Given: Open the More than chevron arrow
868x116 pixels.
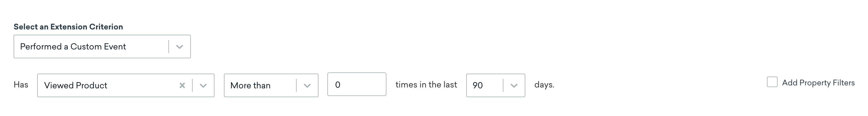Looking at the screenshot, I should 307,85.
